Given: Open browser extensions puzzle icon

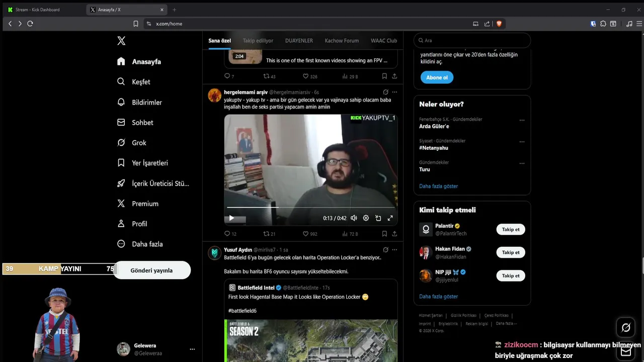Looking at the screenshot, I should tap(603, 24).
